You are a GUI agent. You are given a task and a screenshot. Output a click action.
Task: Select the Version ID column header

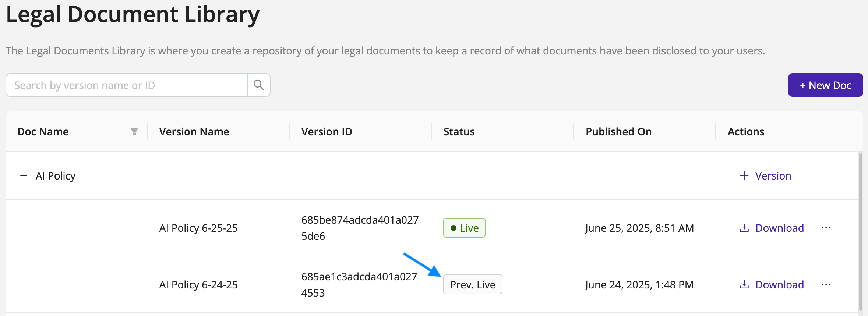click(327, 131)
